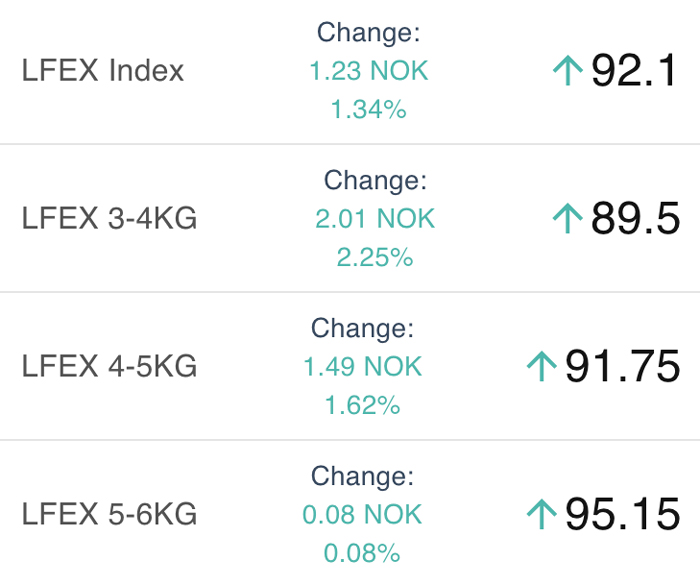Click the up arrow beside 89.5

(x=567, y=218)
